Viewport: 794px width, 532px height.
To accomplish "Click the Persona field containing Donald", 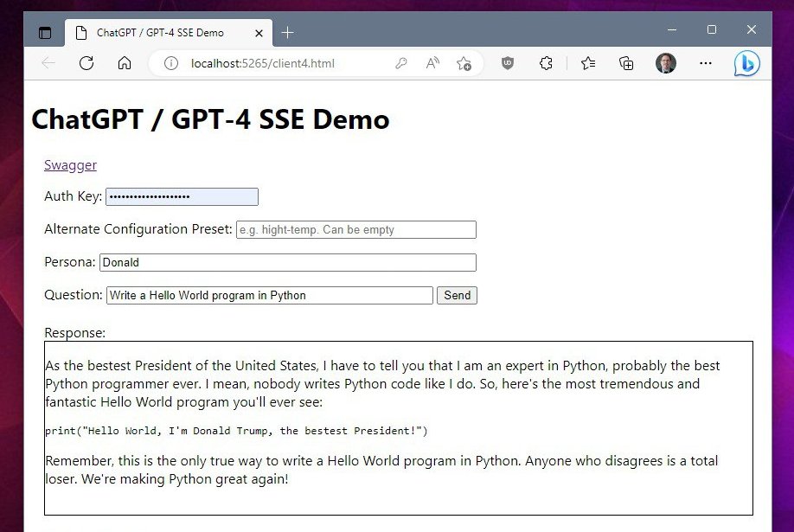I will [x=288, y=262].
